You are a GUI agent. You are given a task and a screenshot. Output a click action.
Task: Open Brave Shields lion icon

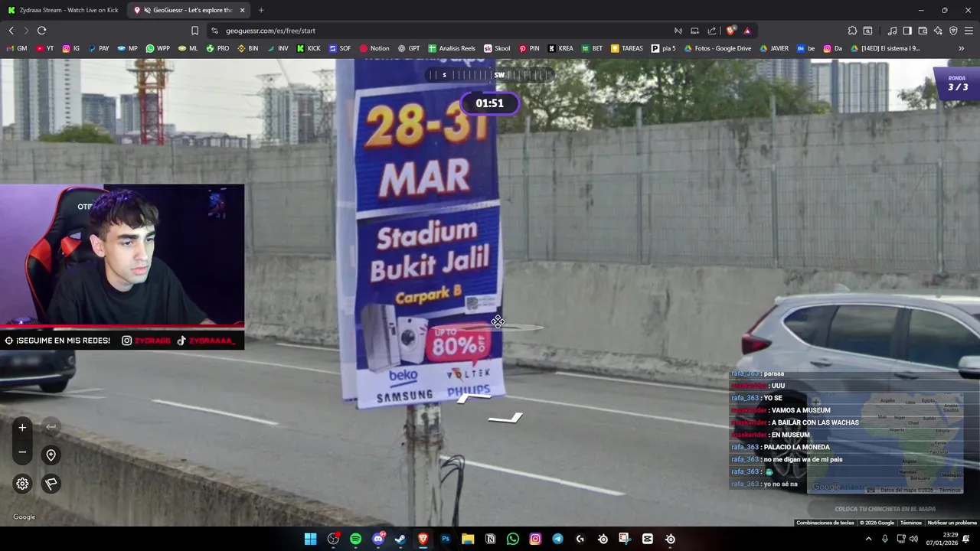[x=731, y=31]
